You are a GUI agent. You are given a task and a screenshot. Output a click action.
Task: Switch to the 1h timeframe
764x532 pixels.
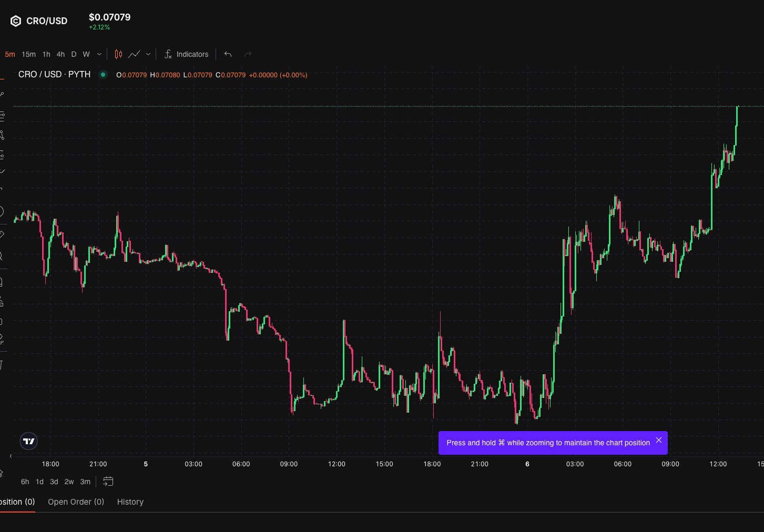point(46,54)
